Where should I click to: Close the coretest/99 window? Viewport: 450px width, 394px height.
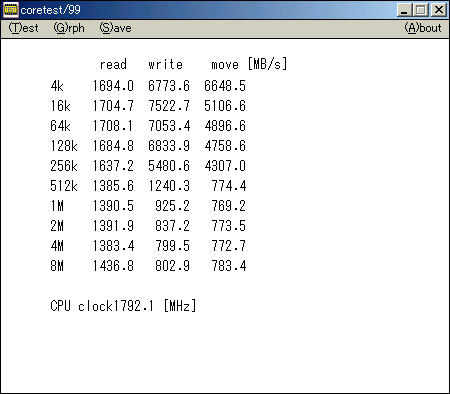click(x=438, y=10)
